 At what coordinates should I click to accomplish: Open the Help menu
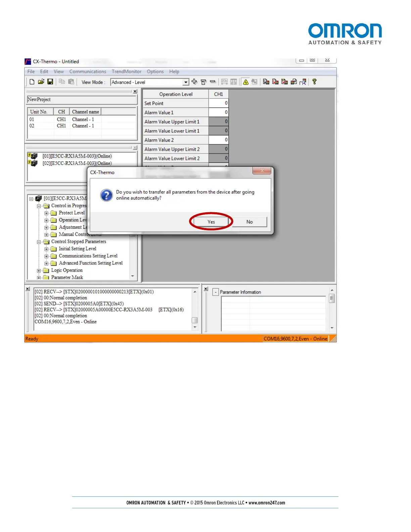[x=174, y=72]
